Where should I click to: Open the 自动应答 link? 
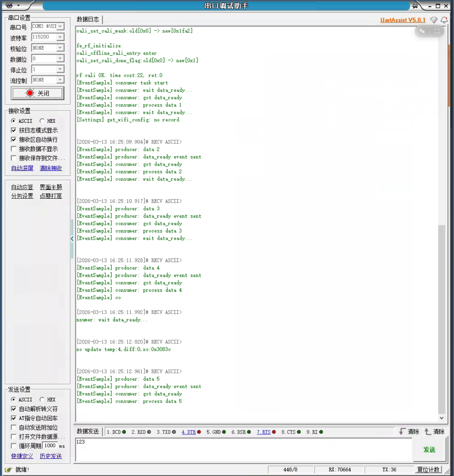pos(22,187)
